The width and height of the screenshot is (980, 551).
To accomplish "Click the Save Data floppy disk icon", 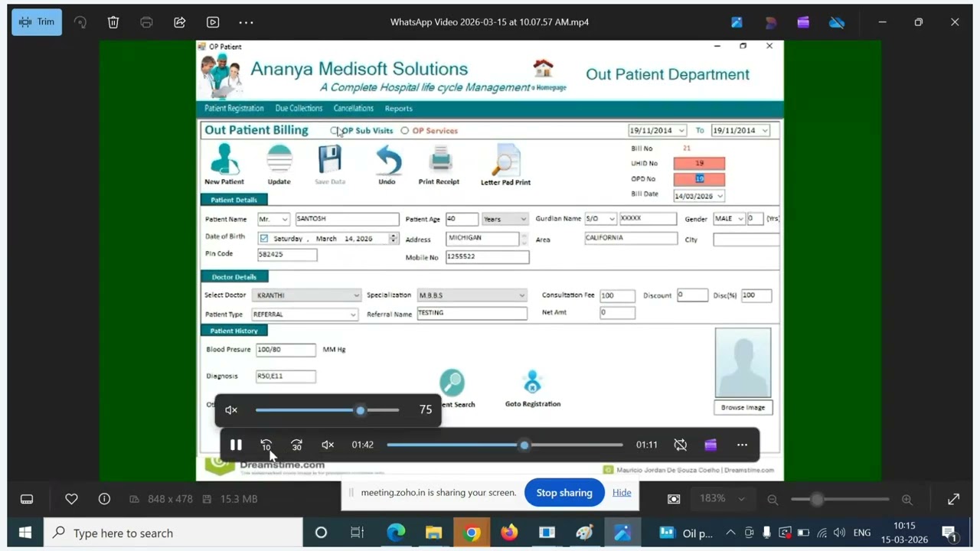I will pyautogui.click(x=330, y=160).
